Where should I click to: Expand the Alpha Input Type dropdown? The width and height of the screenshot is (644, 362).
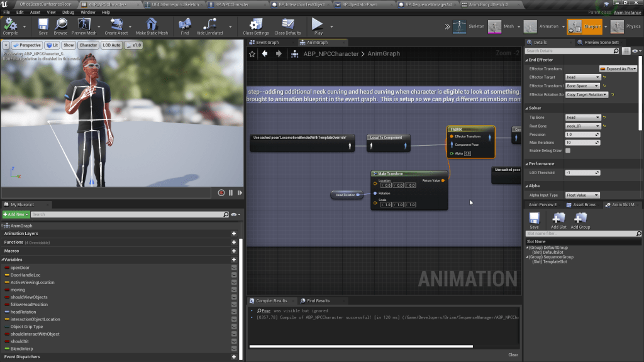click(583, 195)
